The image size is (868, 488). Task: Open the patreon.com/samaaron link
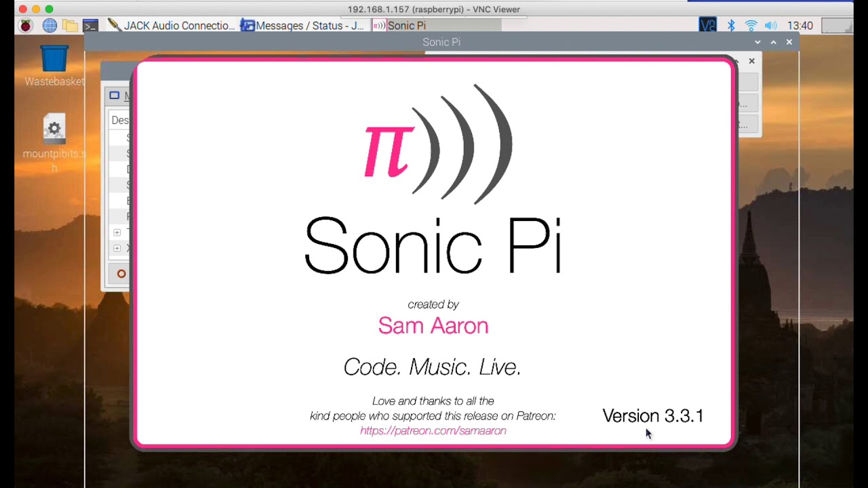[x=433, y=431]
